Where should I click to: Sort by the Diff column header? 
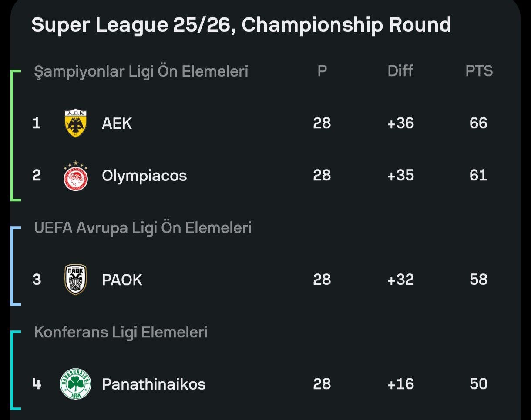click(400, 70)
